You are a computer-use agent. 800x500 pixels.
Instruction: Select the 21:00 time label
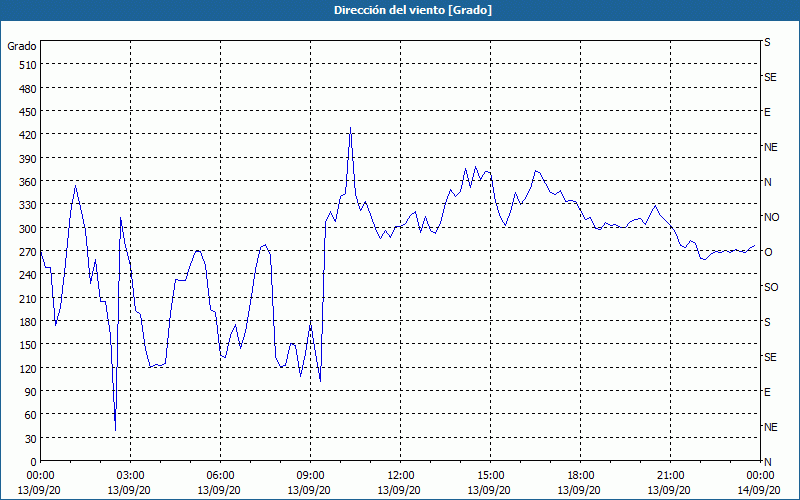[x=670, y=476]
